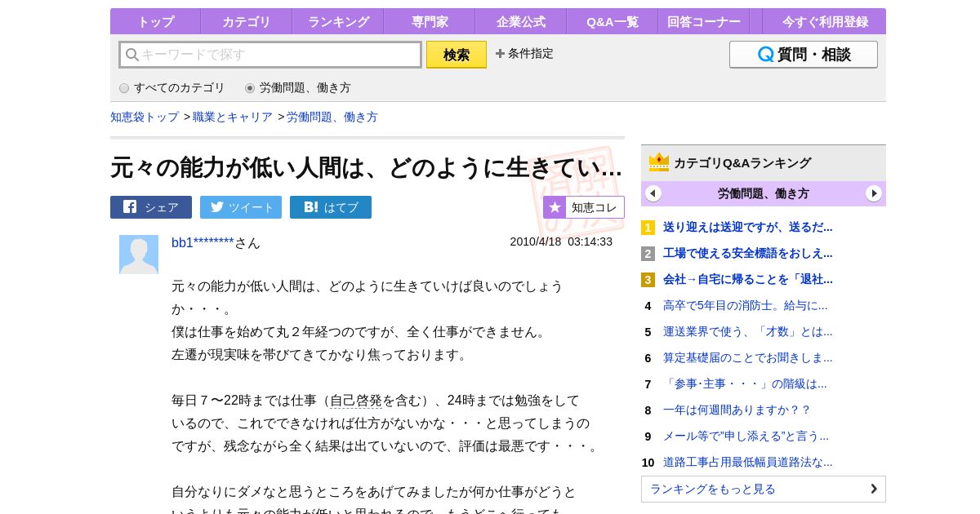980x514 pixels.
Task: Open the カテゴリ menu tab
Action: pos(246,21)
